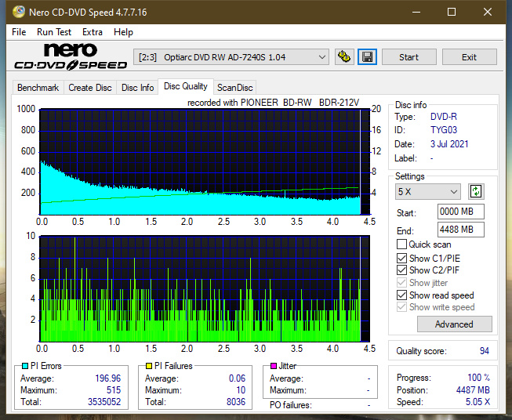Click the PI Failures average 0.06

[x=237, y=378]
